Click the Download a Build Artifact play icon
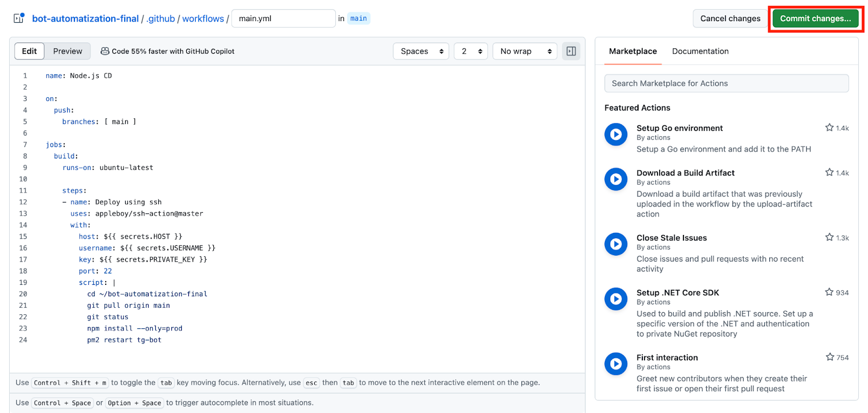Image resolution: width=868 pixels, height=413 pixels. pyautogui.click(x=616, y=179)
